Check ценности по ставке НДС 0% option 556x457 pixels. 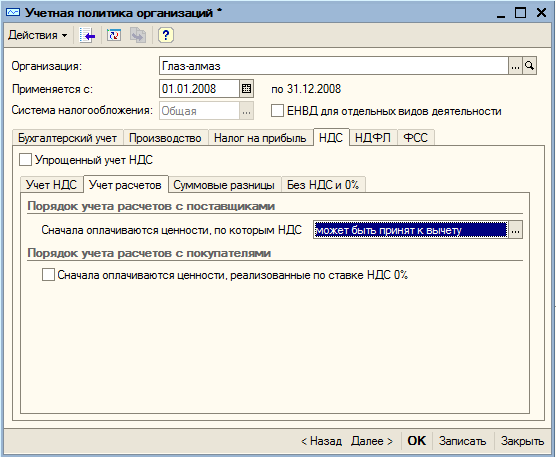48,275
